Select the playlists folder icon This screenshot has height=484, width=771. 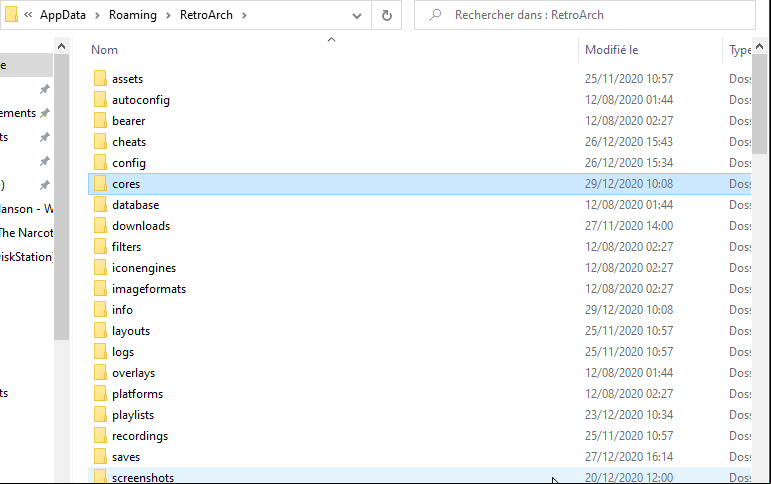pyautogui.click(x=100, y=415)
